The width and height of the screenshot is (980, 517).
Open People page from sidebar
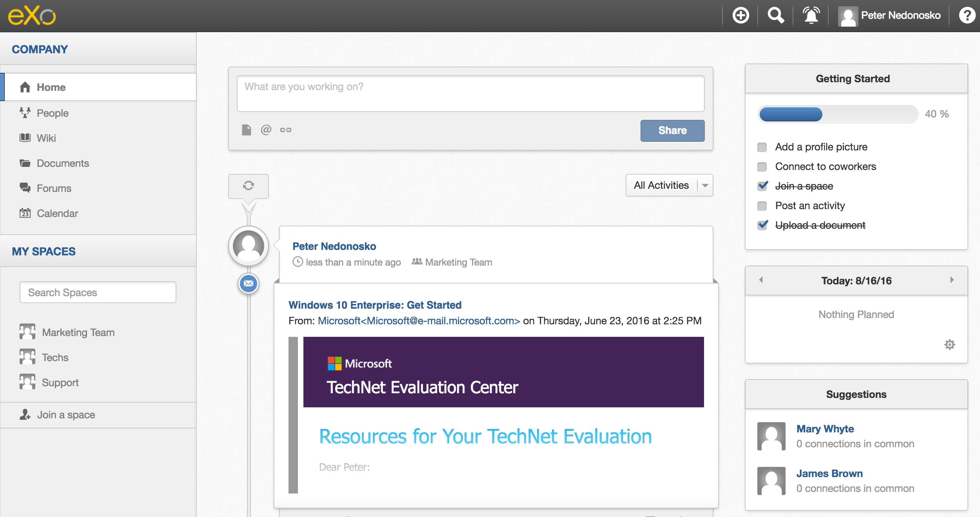pos(53,113)
